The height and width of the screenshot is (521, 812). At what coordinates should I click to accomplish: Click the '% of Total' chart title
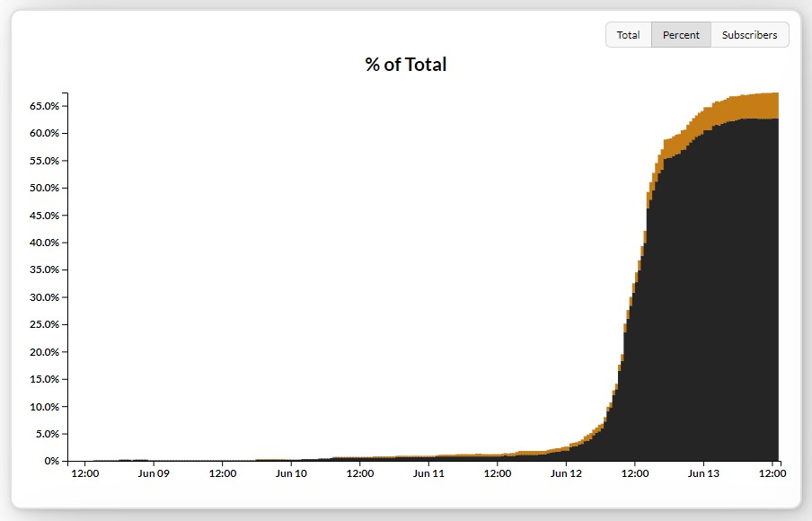pos(403,64)
